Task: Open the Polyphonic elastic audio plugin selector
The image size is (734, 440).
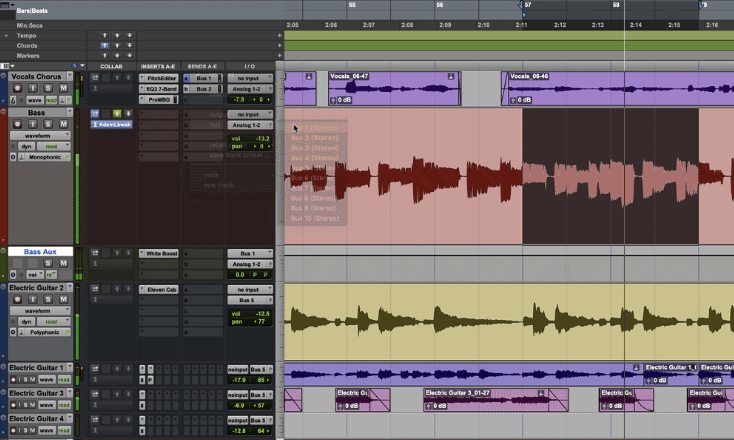Action: pyautogui.click(x=45, y=332)
